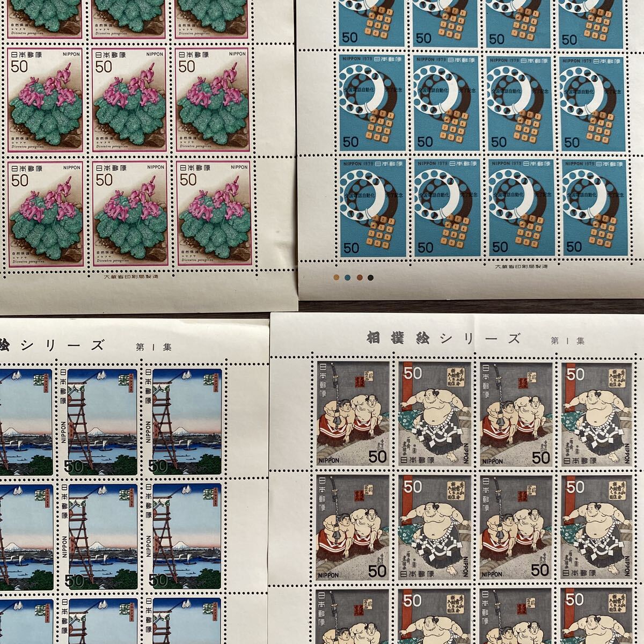This screenshot has width=644, height=644.
Task: Click the teal color registration dot
Action: point(347,278)
